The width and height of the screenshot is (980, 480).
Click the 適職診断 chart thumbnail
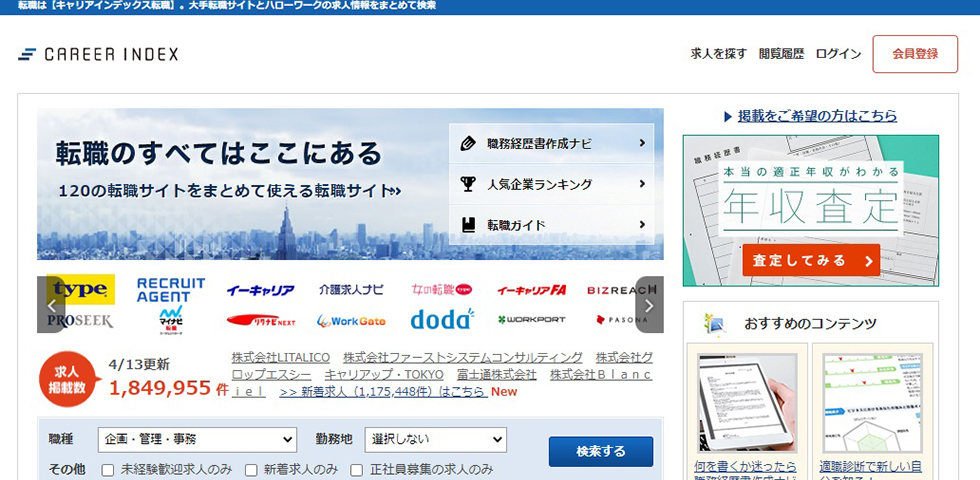tap(872, 402)
